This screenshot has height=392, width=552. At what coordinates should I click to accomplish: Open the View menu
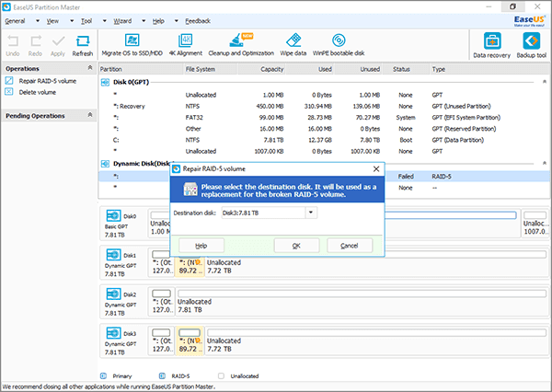coord(52,21)
